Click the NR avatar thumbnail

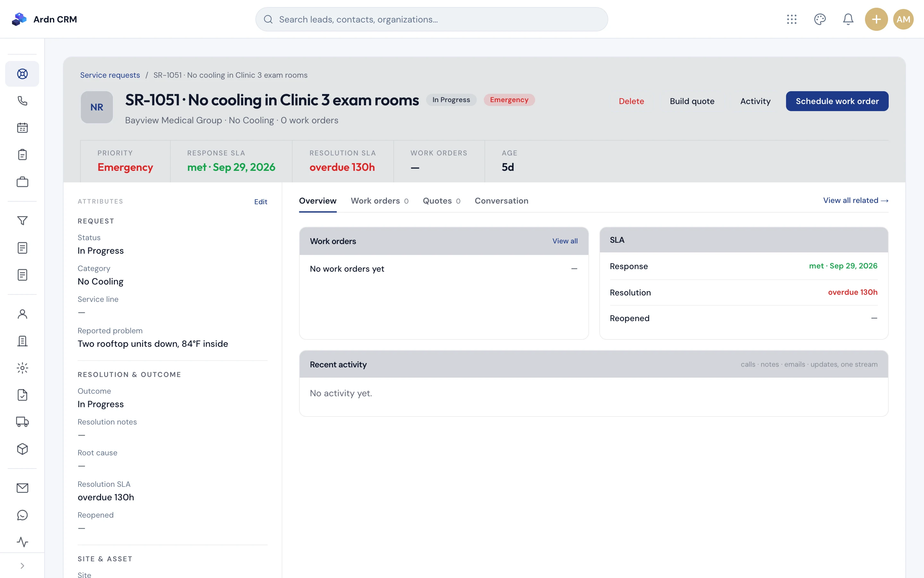click(97, 107)
